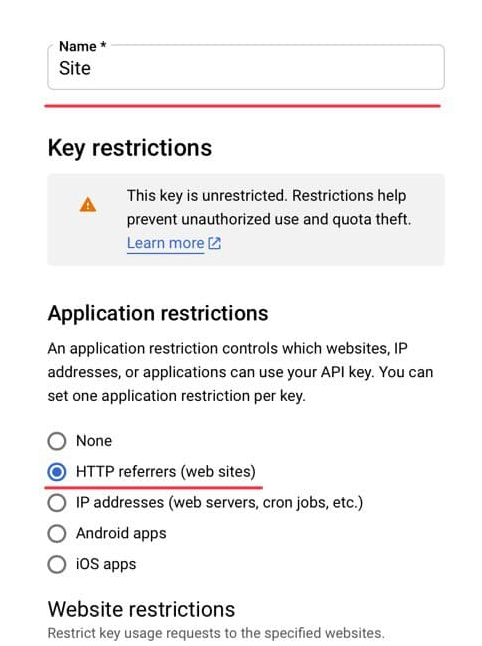Image resolution: width=482 pixels, height=646 pixels.
Task: Click the IP addresses (web servers, cron jobs) label
Action: coord(219,503)
